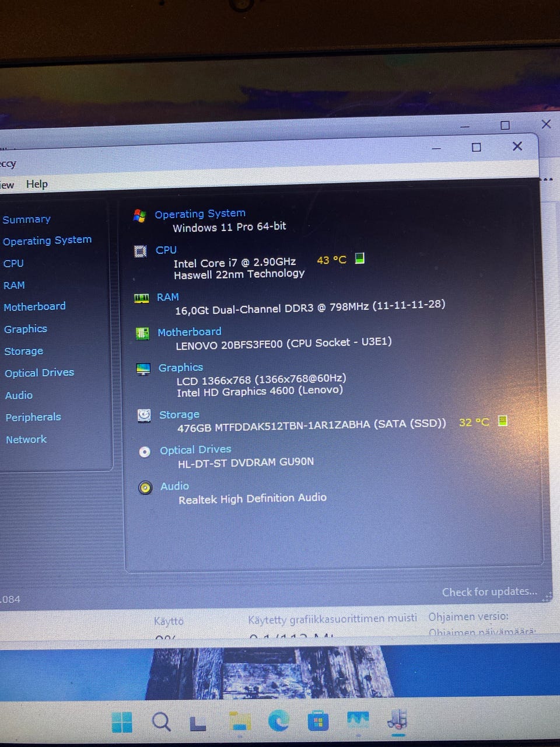Open the Motherboard section heading link

pyautogui.click(x=190, y=331)
